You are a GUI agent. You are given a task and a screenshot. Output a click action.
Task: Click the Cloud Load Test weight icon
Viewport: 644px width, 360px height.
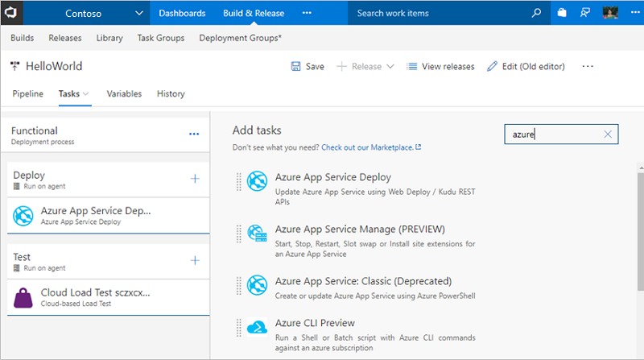[23, 298]
